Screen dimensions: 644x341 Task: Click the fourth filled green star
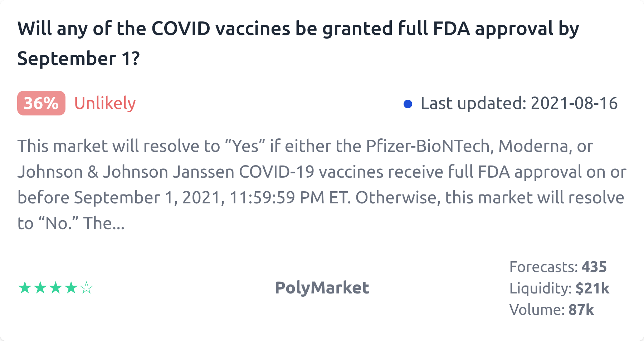click(71, 288)
